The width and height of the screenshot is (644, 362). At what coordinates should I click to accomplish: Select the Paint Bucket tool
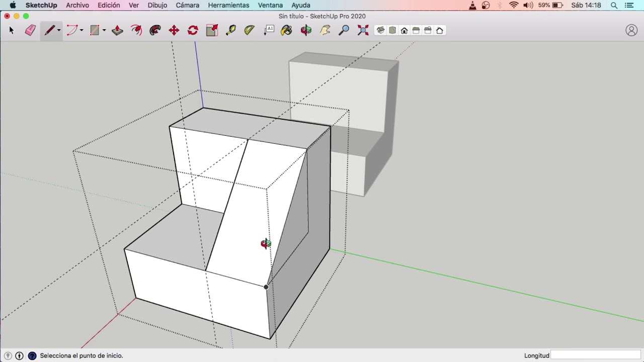(287, 31)
